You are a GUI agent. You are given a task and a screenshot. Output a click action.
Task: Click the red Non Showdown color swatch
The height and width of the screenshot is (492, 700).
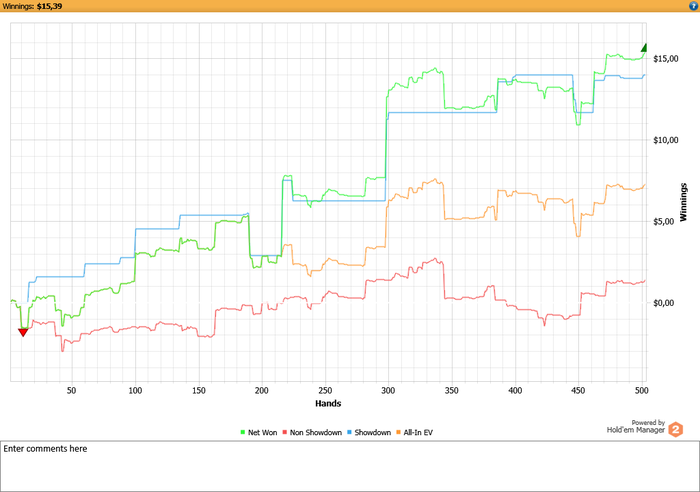pos(284,432)
